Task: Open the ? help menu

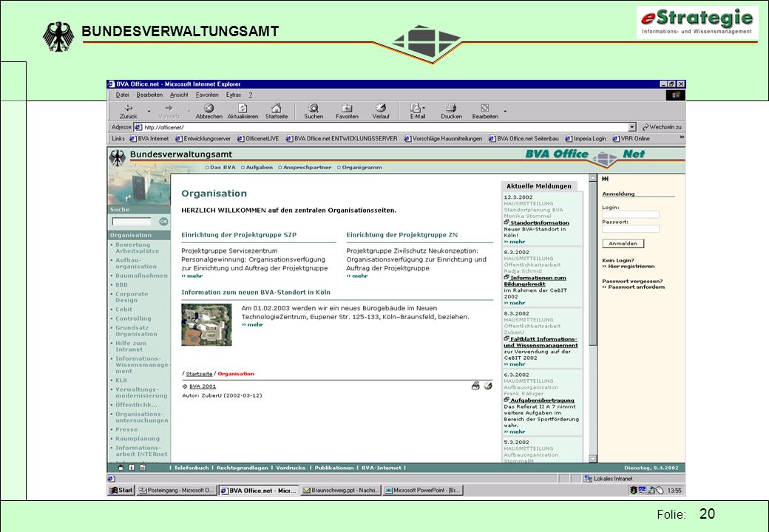Action: click(x=250, y=95)
